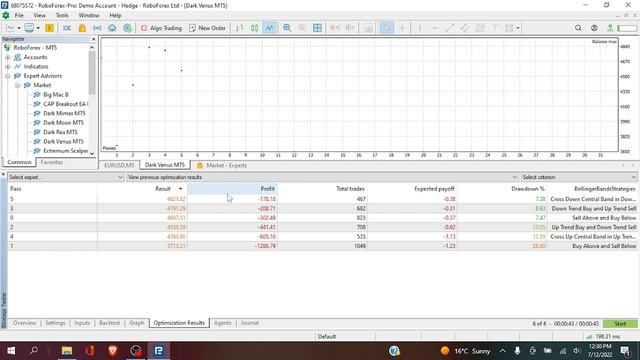Switch to EURUSD,M5 chart tab
Screen dimensions: 640x360
[119, 165]
